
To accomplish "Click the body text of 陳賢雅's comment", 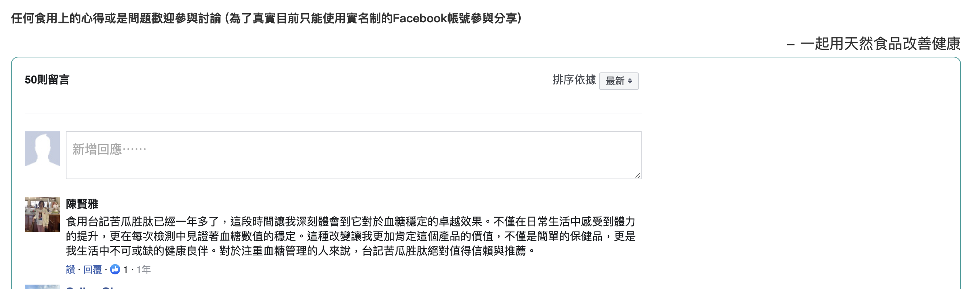I will click(350, 236).
